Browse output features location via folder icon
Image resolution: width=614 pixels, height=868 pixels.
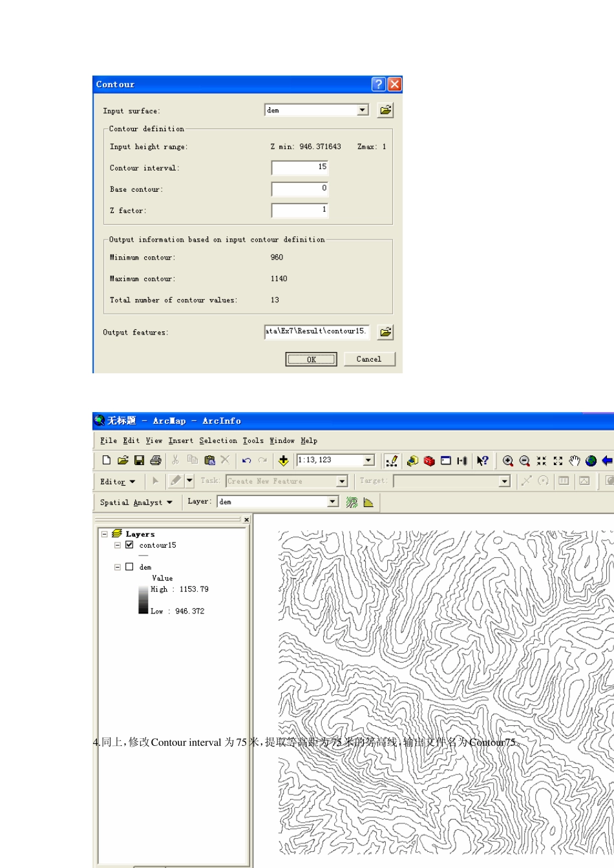coord(385,332)
